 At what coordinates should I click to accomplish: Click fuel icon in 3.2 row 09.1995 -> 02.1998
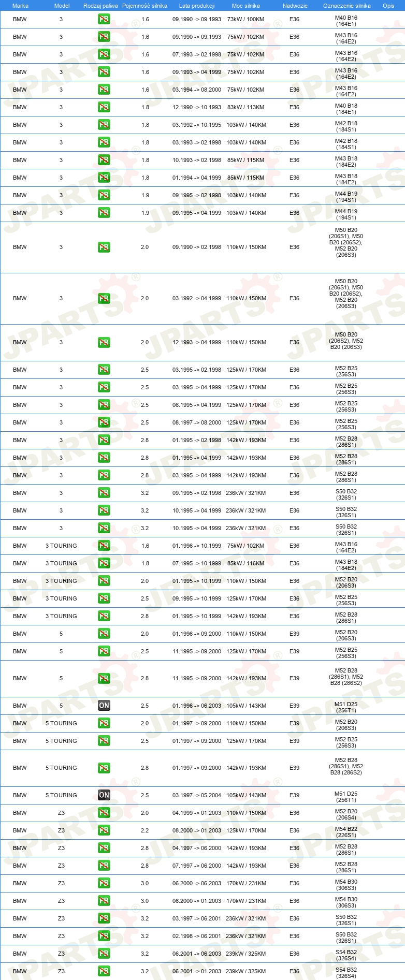pyautogui.click(x=104, y=493)
